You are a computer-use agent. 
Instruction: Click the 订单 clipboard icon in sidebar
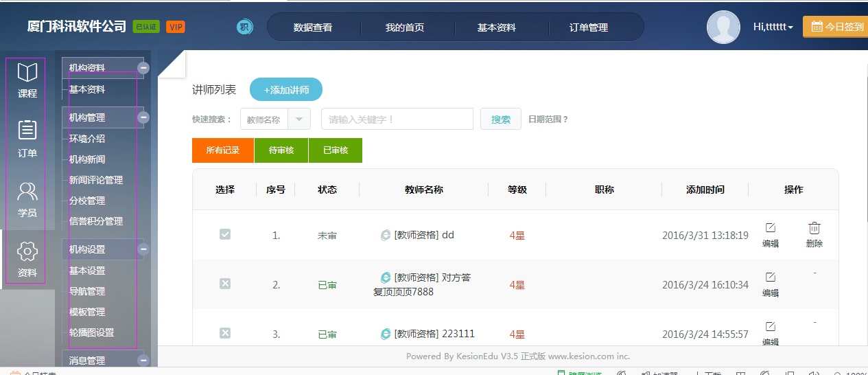[x=27, y=130]
